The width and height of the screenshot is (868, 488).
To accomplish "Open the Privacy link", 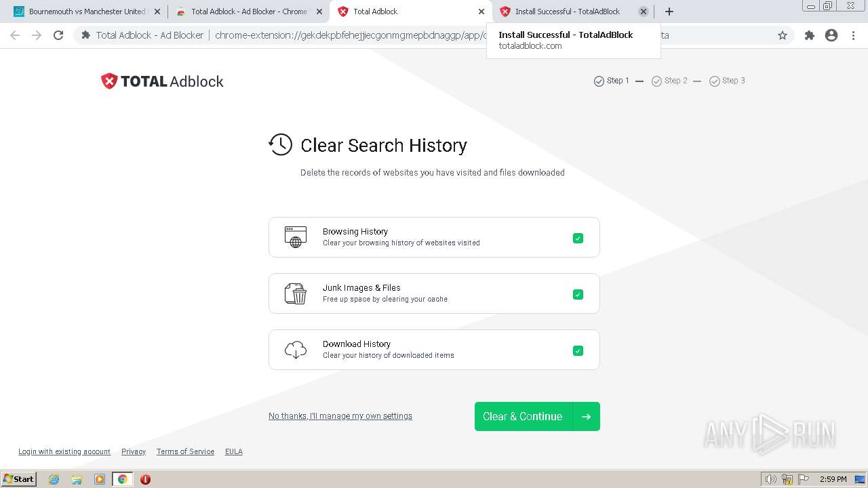I will (x=134, y=451).
